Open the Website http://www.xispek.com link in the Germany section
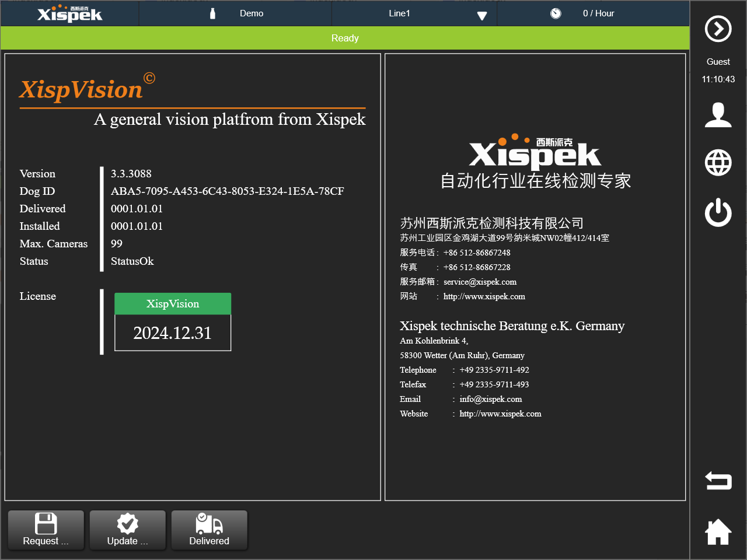Image resolution: width=747 pixels, height=560 pixels. [x=500, y=414]
